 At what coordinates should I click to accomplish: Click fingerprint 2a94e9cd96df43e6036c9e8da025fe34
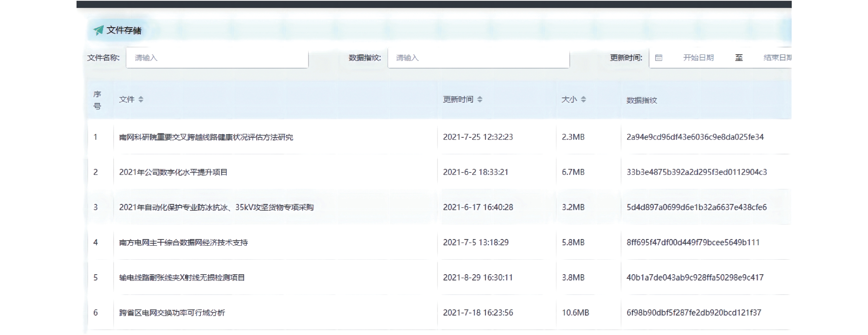695,137
